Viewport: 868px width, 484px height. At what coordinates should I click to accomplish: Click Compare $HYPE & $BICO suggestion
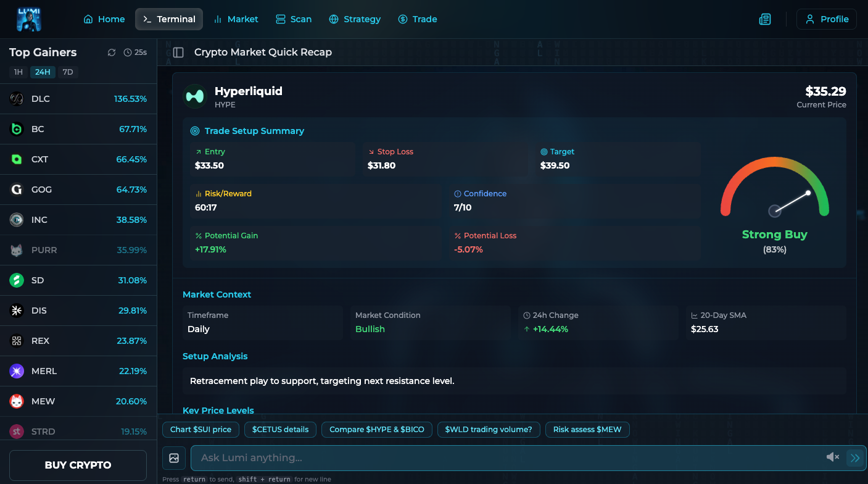coord(377,430)
